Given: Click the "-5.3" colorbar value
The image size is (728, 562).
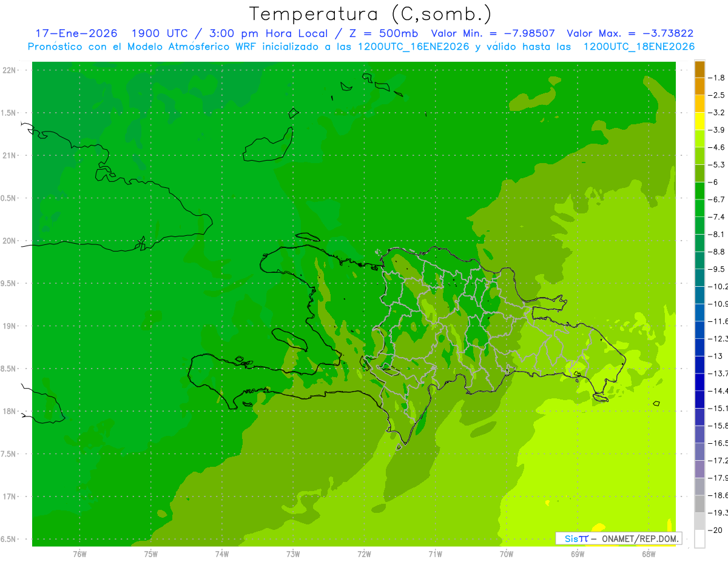Looking at the screenshot, I should point(717,164).
